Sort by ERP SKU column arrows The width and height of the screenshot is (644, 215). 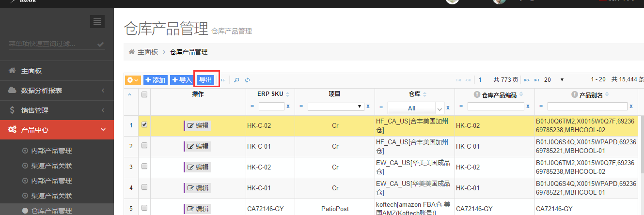288,94
